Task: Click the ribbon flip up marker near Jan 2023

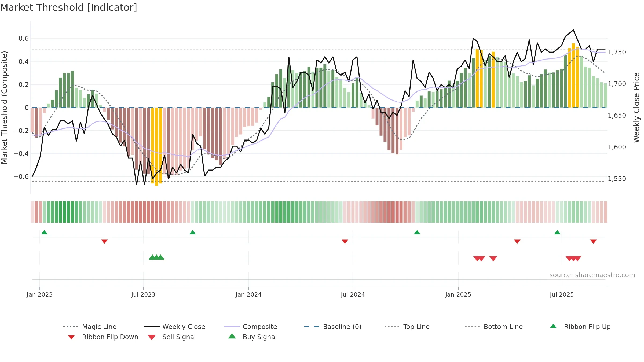Action: [x=44, y=232]
